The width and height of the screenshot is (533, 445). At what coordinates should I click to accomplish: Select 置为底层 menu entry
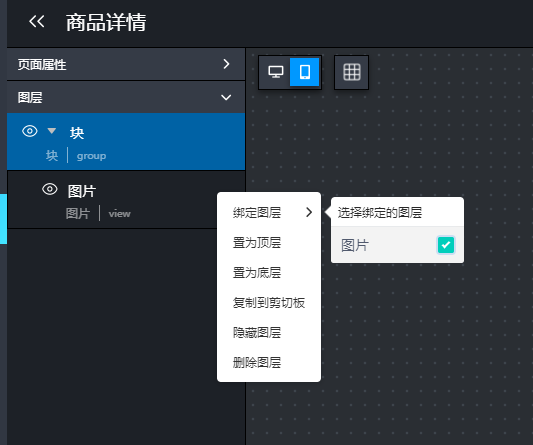coord(269,272)
